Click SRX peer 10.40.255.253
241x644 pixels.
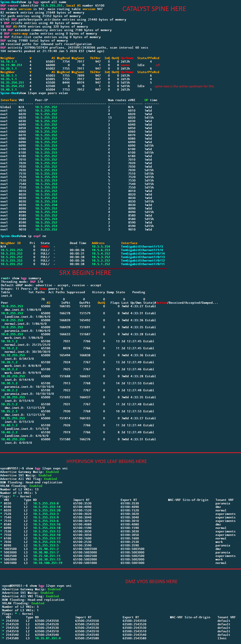pyautogui.click(x=13, y=439)
